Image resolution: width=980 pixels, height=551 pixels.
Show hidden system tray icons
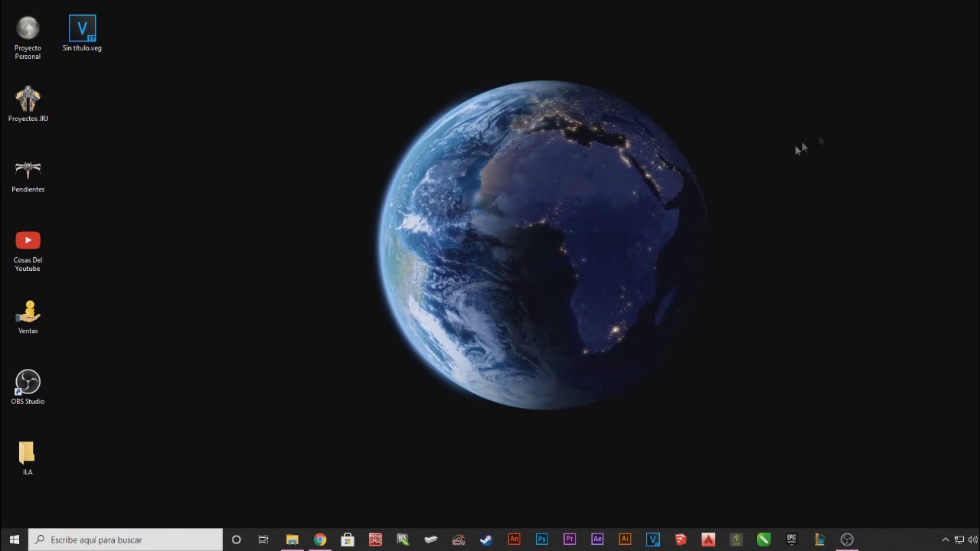945,540
